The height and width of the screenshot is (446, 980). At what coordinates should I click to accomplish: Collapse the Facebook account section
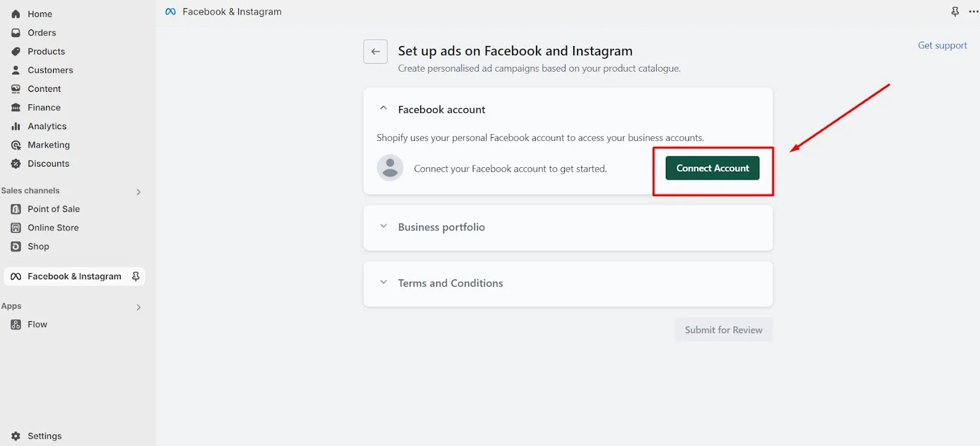coord(383,108)
